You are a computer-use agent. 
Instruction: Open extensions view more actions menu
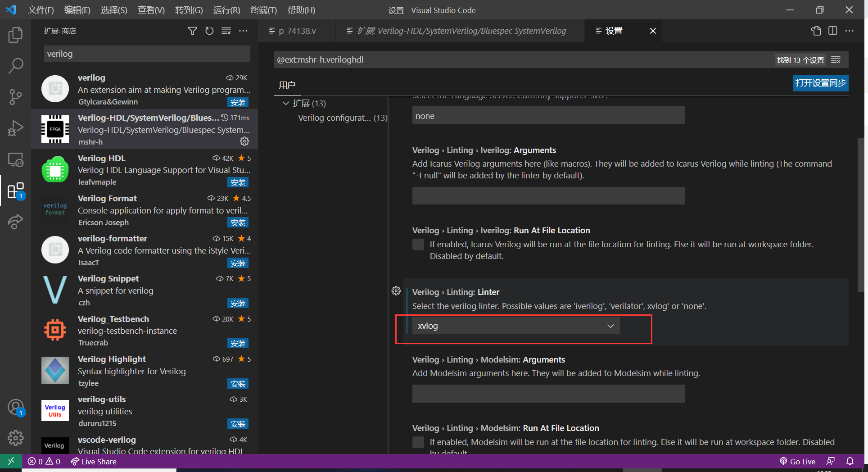pos(243,31)
